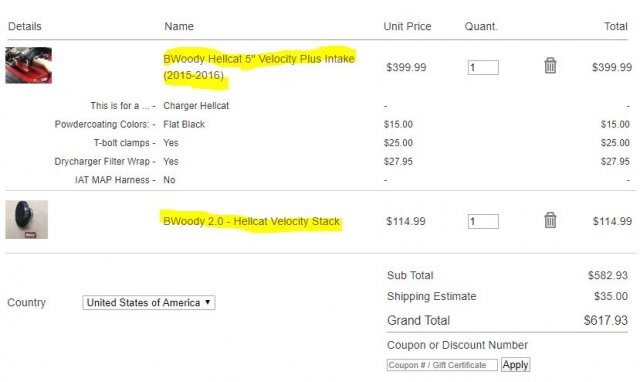
Task: Delete the Hellcat Velocity Stack using trash icon
Action: click(550, 220)
